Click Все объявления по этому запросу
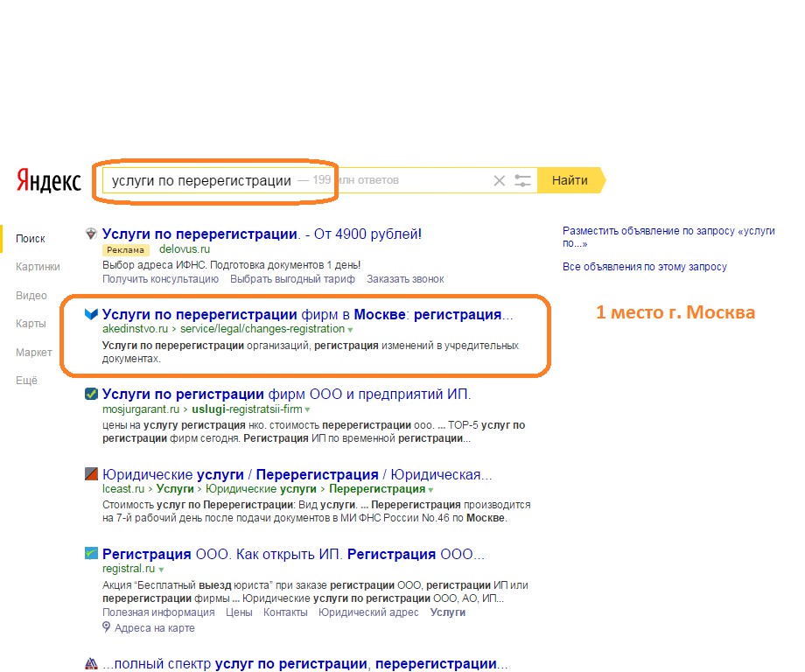This screenshot has width=805, height=672. pyautogui.click(x=644, y=267)
